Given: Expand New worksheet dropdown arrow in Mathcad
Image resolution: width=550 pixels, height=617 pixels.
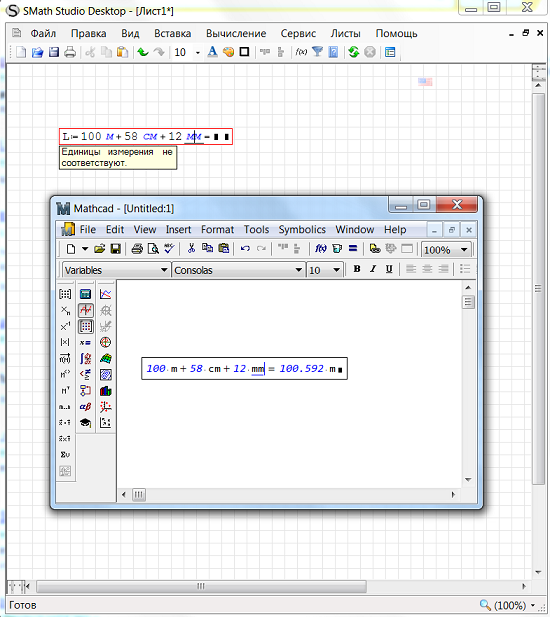Looking at the screenshot, I should [x=85, y=249].
